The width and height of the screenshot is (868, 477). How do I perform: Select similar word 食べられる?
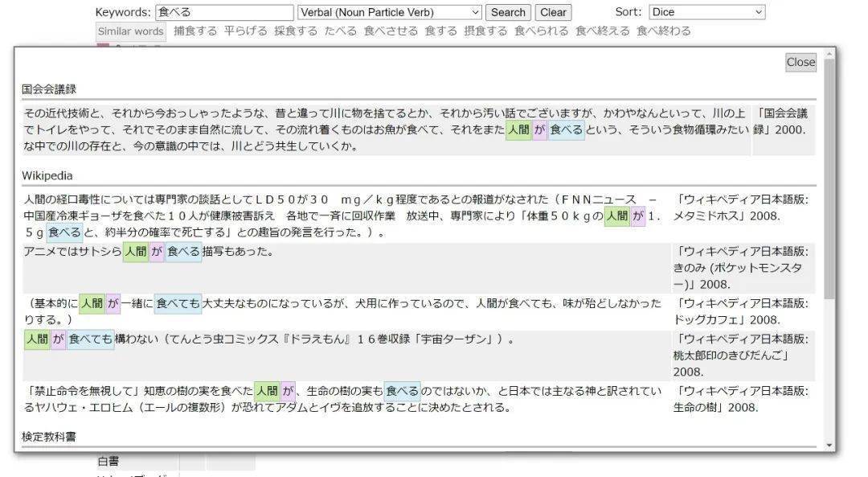(x=541, y=31)
